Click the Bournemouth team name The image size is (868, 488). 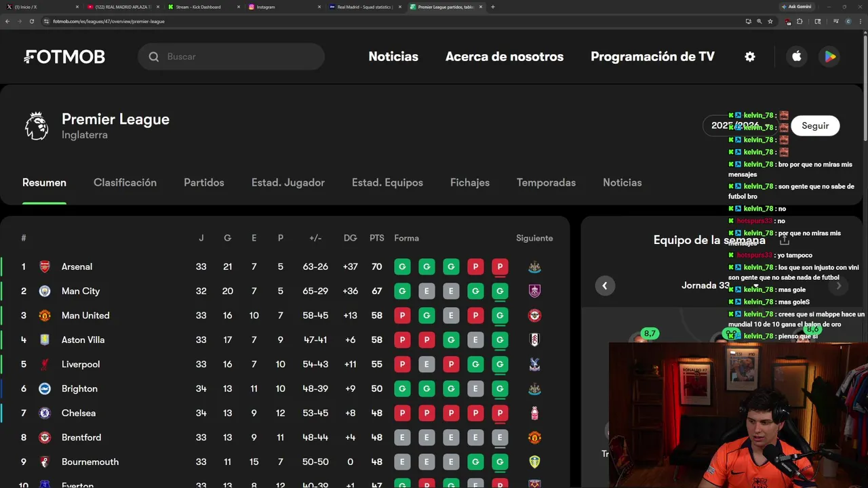point(90,462)
